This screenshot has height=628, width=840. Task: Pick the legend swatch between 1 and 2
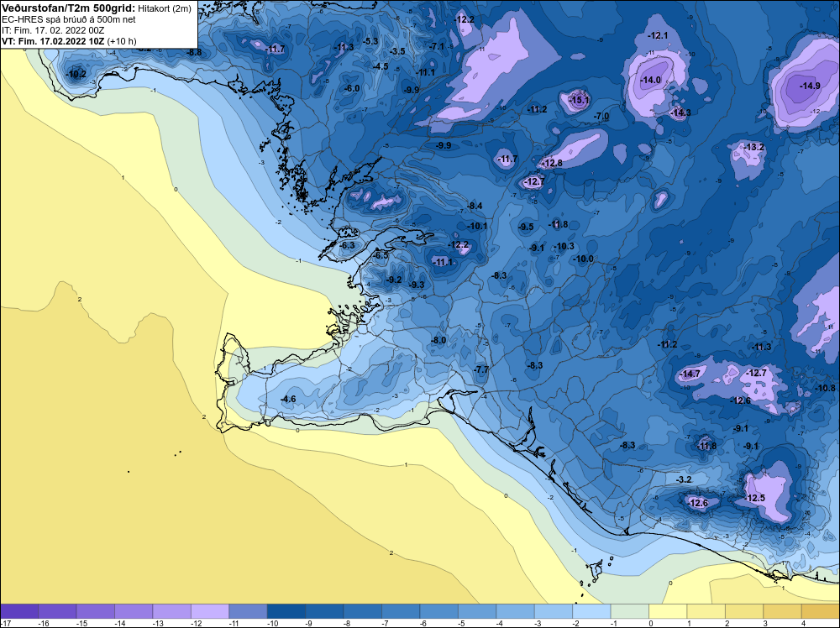click(x=706, y=611)
